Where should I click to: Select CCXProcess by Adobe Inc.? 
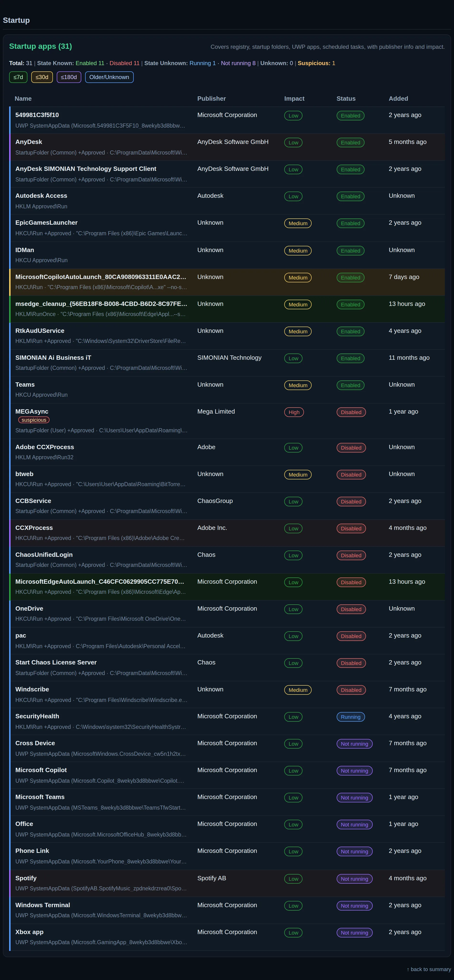coord(34,528)
